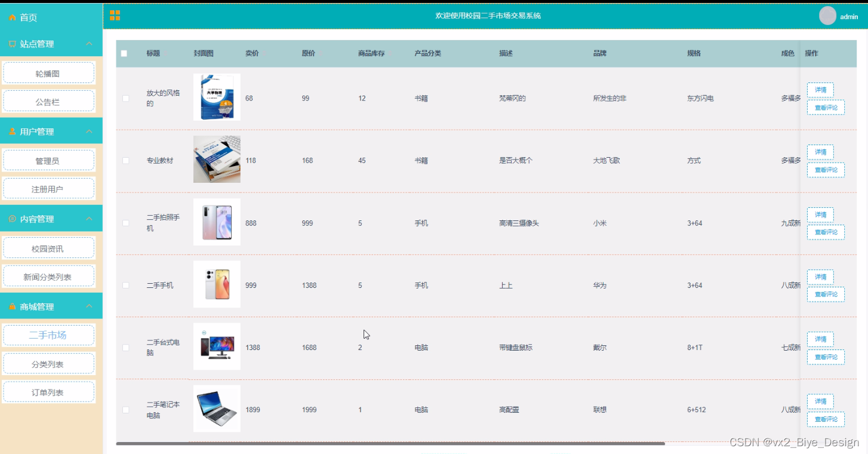868x454 pixels.
Task: Click 详情 for 二手笔记本电脑 row
Action: (x=820, y=401)
